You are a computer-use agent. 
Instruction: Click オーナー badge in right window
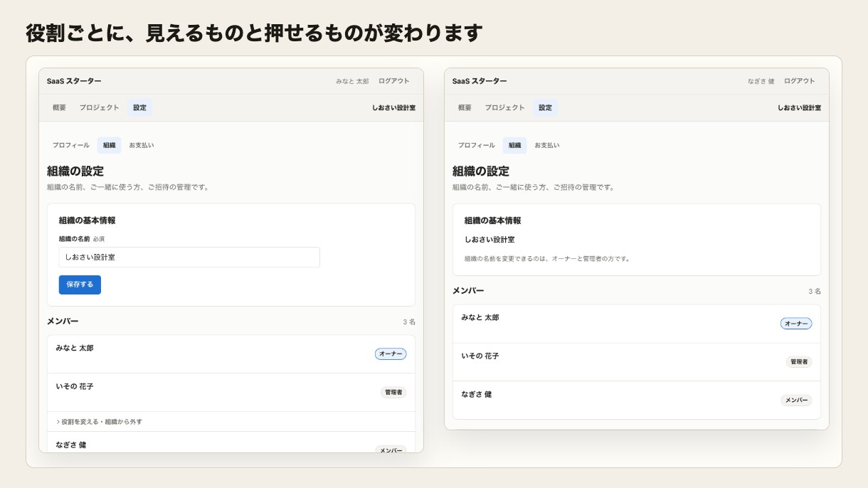point(796,324)
